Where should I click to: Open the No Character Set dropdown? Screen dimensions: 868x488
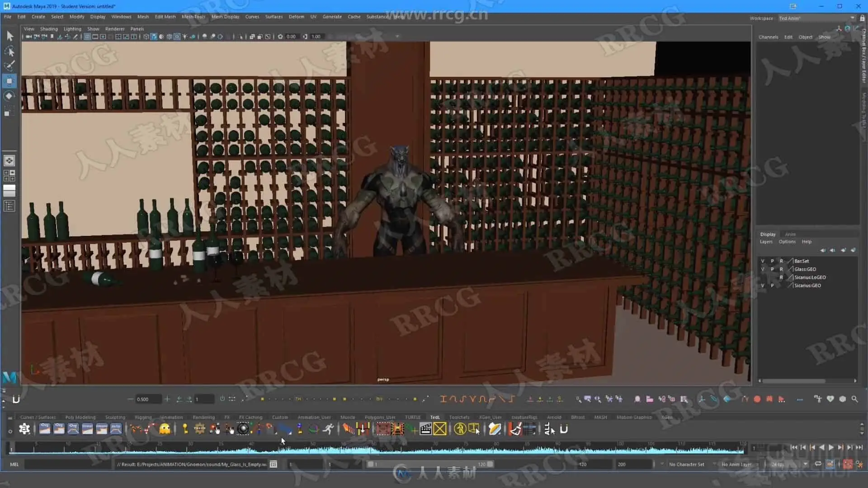click(686, 465)
